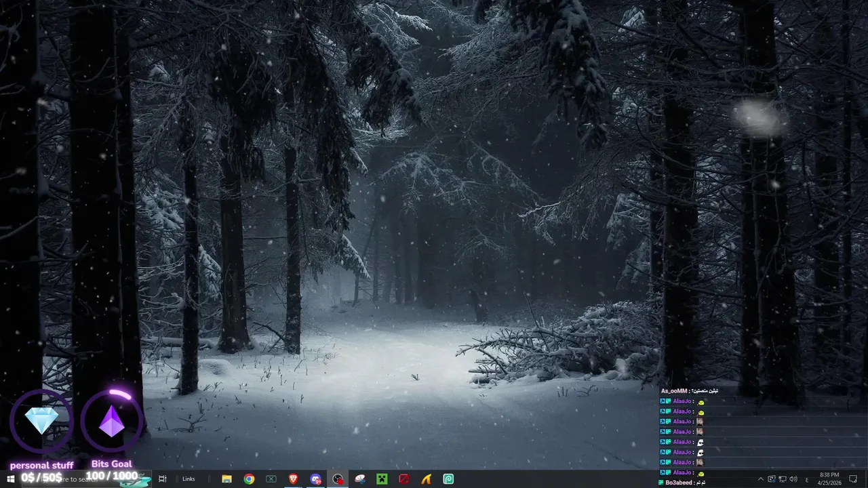Launch Minecraft from the taskbar
Screen dimensions: 868x488
click(x=382, y=479)
